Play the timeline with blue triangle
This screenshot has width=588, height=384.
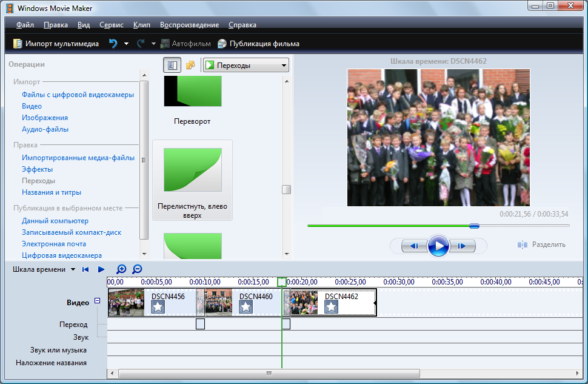(x=101, y=269)
